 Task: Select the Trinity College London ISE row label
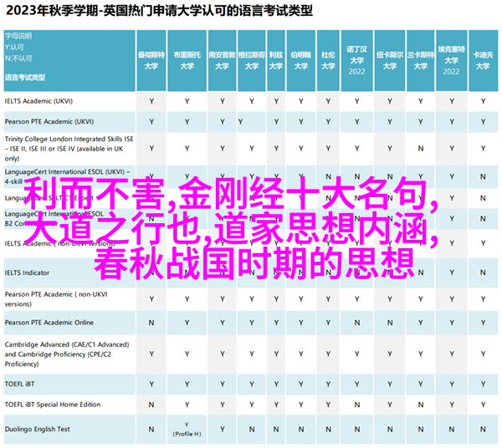tap(69, 149)
